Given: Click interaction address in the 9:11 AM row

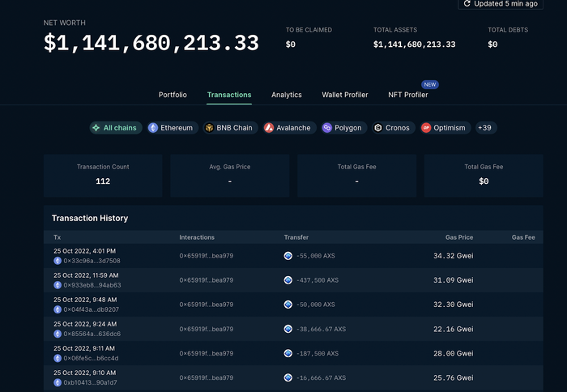Looking at the screenshot, I should pyautogui.click(x=206, y=353).
